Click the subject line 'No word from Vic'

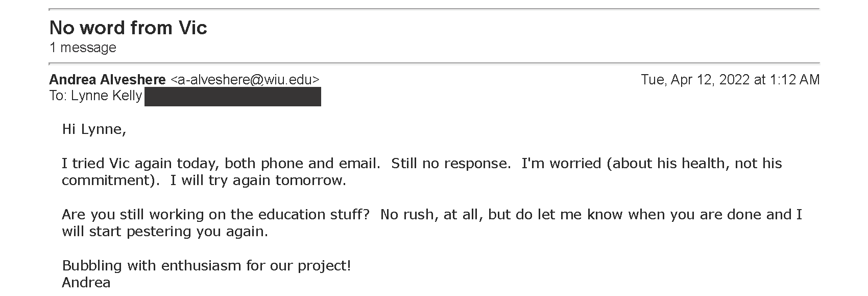point(128,28)
